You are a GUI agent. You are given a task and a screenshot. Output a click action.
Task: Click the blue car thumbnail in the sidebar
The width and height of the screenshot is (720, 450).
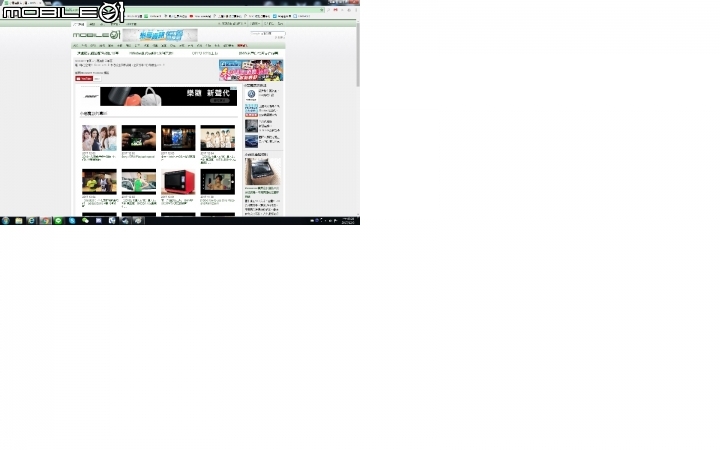pyautogui.click(x=251, y=141)
